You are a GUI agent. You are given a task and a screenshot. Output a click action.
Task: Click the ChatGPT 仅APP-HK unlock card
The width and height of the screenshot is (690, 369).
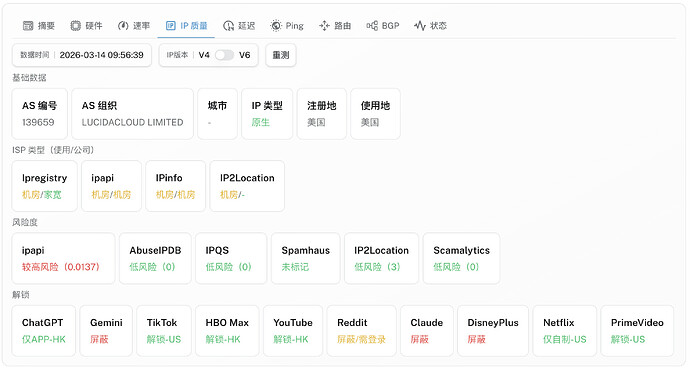(44, 331)
